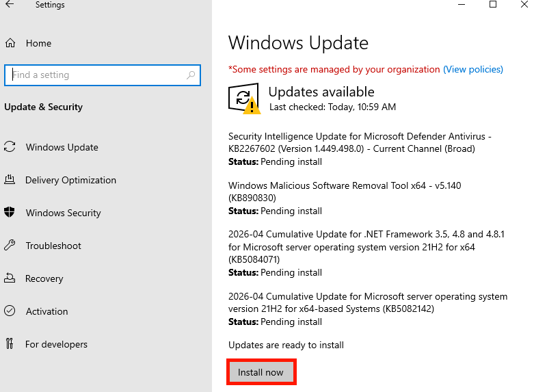Click the Home house icon
The width and height of the screenshot is (534, 392).
[x=10, y=43]
